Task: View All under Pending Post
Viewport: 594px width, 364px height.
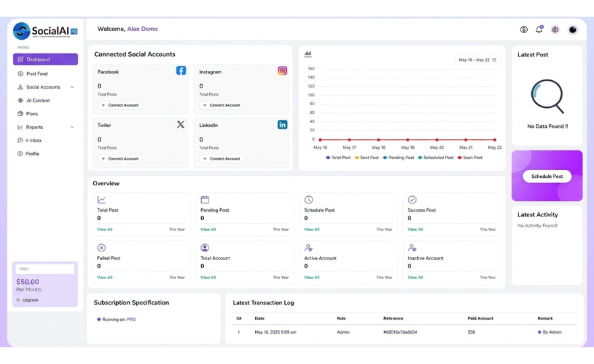Action: [208, 229]
